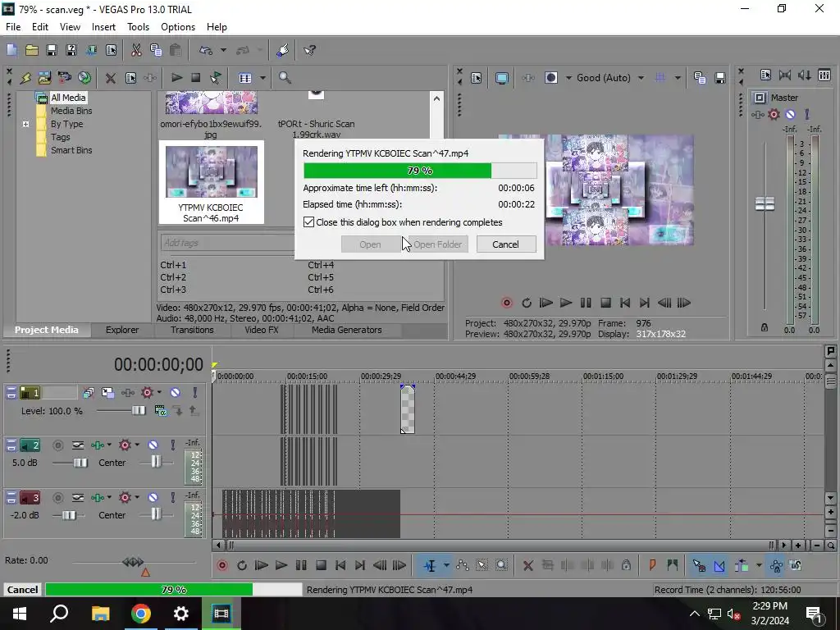Click the Undo arrow icon
Screen dimensions: 840x630
click(206, 50)
